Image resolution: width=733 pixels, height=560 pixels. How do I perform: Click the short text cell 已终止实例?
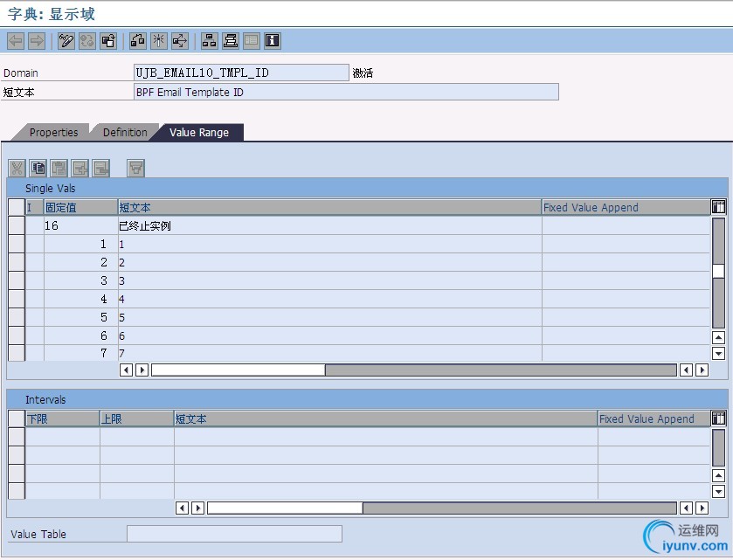[329, 225]
